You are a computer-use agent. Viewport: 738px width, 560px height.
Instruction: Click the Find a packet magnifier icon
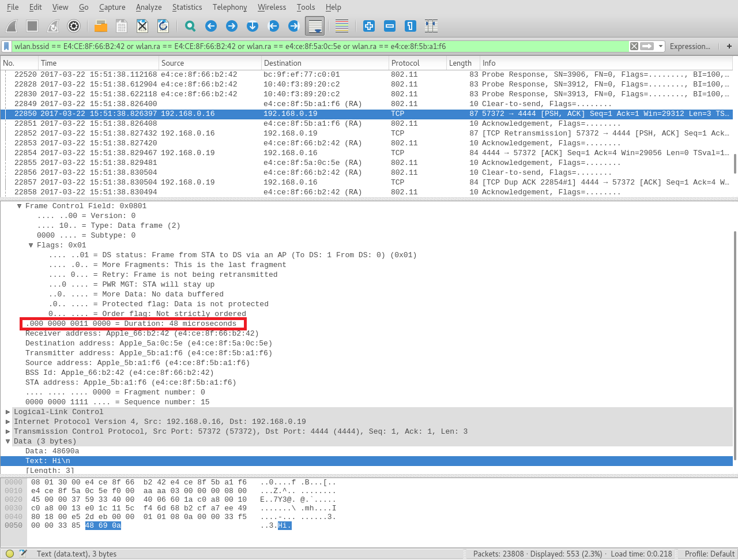(x=190, y=26)
